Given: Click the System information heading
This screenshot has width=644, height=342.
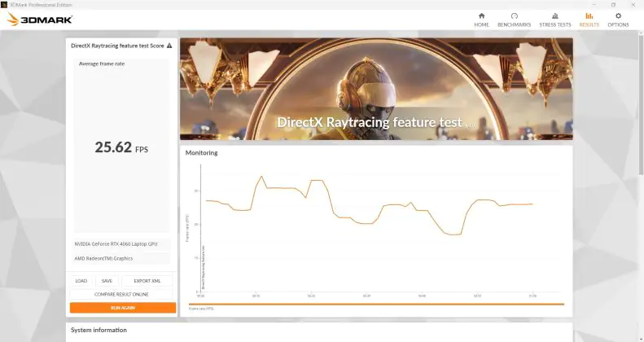Looking at the screenshot, I should point(99,330).
